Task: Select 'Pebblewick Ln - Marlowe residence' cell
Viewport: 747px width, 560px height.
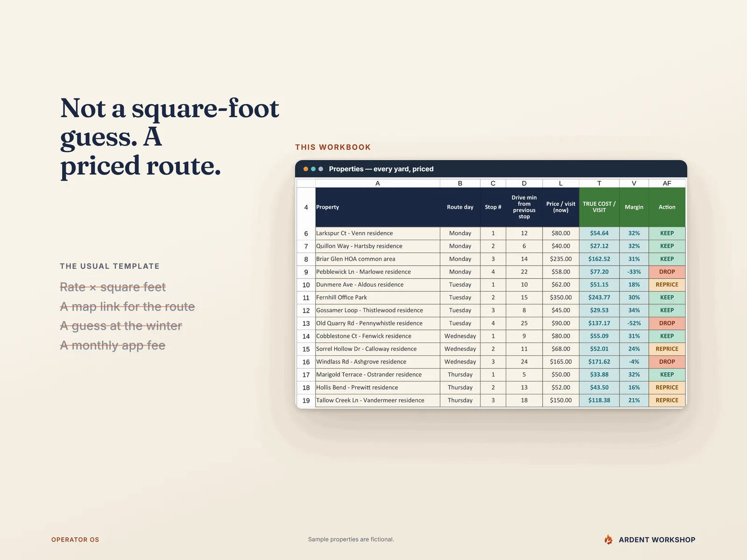Action: 378,272
